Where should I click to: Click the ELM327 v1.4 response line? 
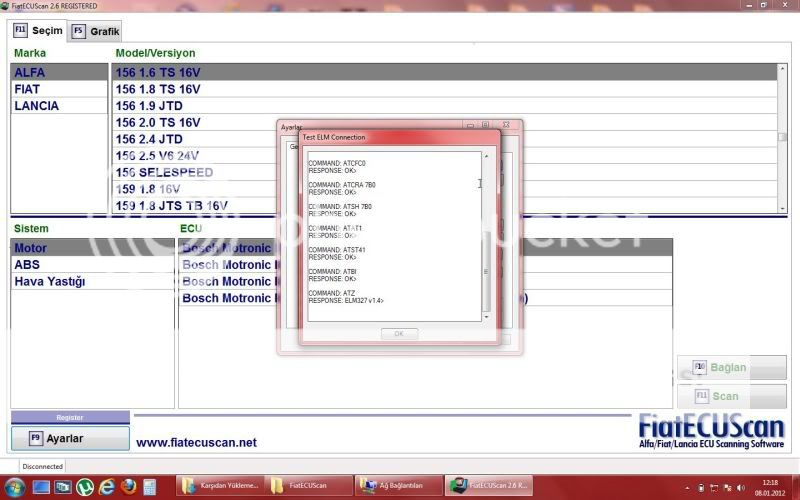346,301
